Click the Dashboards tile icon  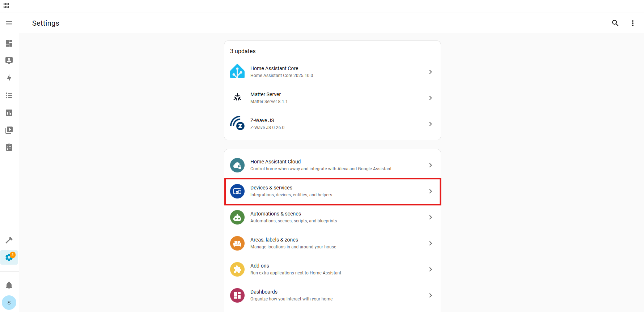tap(237, 295)
